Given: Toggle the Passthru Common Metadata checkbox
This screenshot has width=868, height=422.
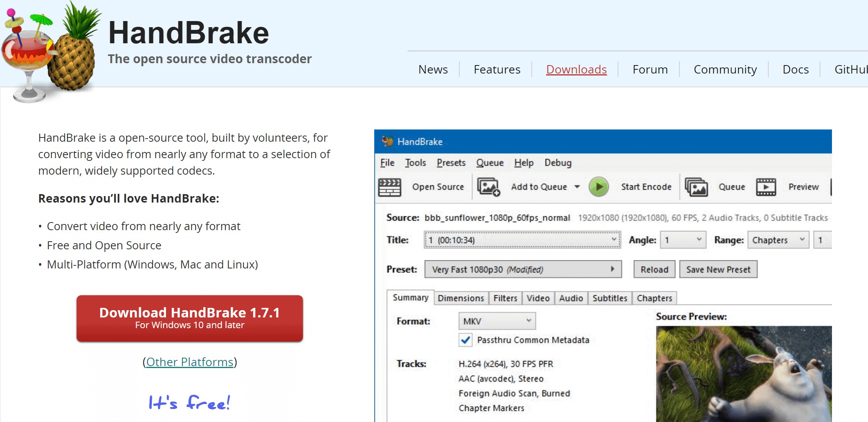Looking at the screenshot, I should (x=465, y=340).
